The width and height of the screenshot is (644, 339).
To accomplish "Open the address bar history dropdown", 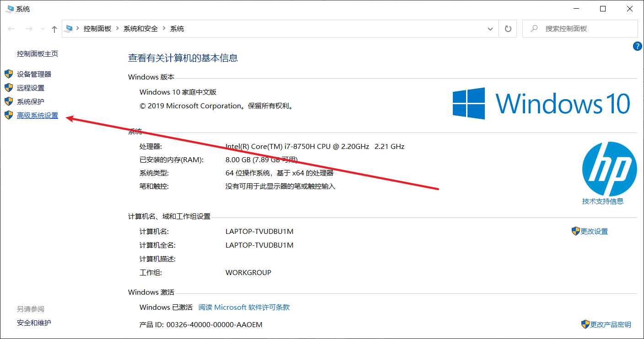I will click(x=490, y=29).
